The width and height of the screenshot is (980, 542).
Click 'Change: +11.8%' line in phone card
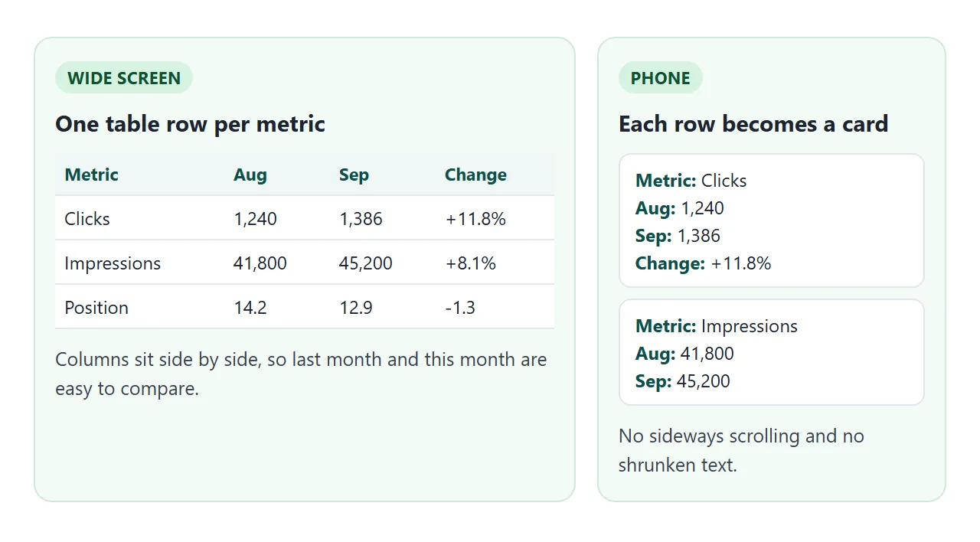click(x=703, y=263)
